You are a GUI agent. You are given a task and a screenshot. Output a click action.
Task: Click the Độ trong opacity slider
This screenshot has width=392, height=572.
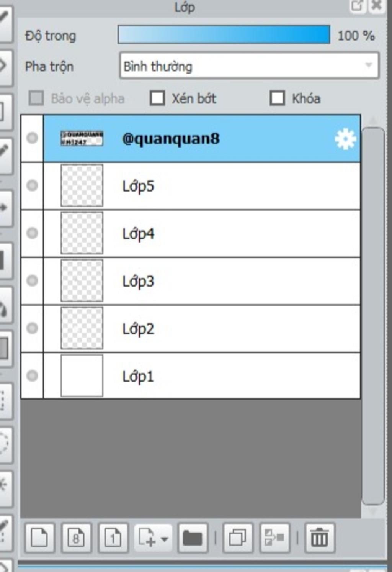click(x=224, y=35)
